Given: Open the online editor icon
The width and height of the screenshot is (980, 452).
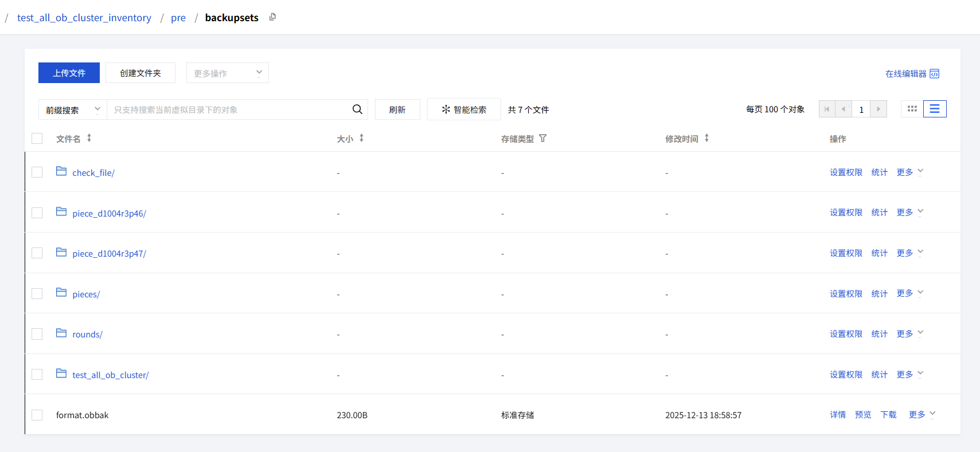Looking at the screenshot, I should tap(934, 74).
